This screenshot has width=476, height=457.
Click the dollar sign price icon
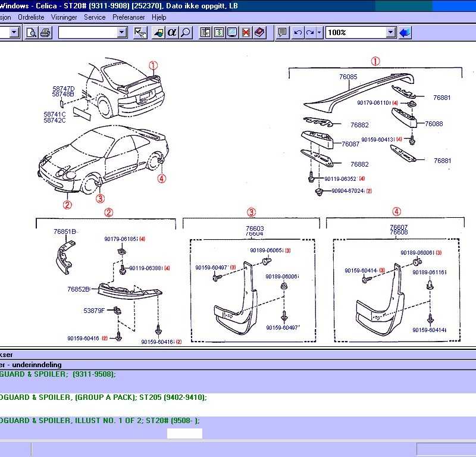tap(219, 33)
